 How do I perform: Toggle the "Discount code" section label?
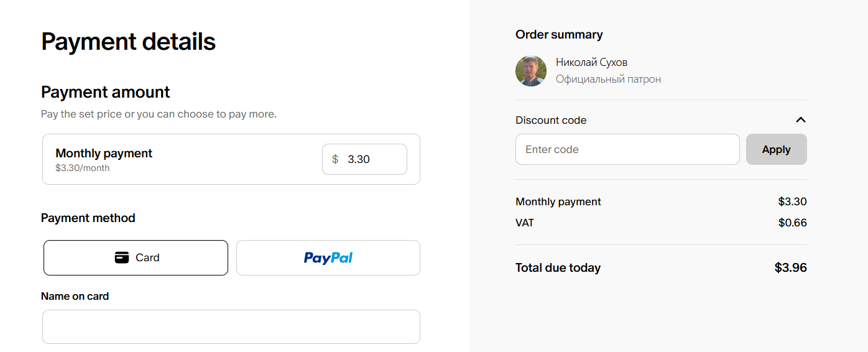(x=551, y=120)
